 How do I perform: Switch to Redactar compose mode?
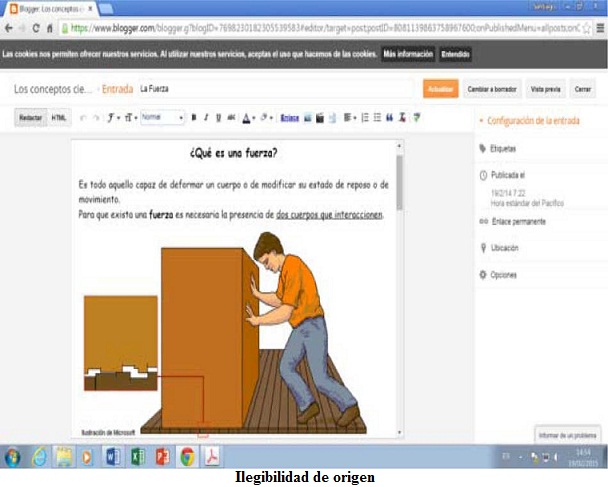click(x=29, y=118)
